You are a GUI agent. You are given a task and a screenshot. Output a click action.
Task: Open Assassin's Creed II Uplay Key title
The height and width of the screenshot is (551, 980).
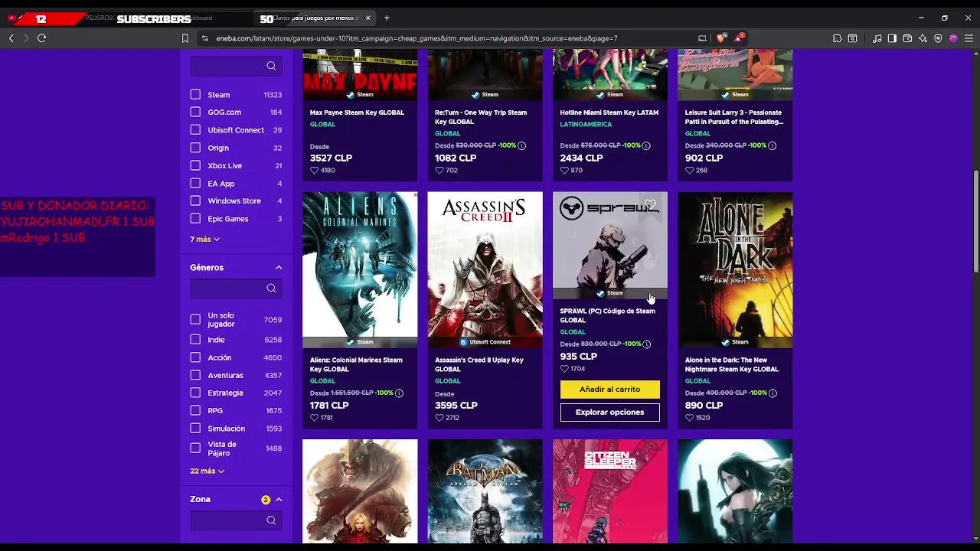click(x=479, y=364)
